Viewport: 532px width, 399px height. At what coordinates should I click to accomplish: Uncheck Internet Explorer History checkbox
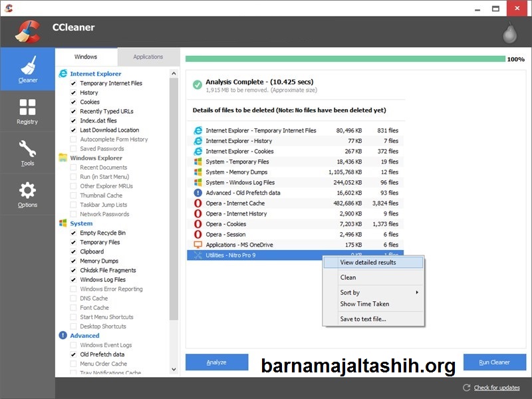click(73, 92)
